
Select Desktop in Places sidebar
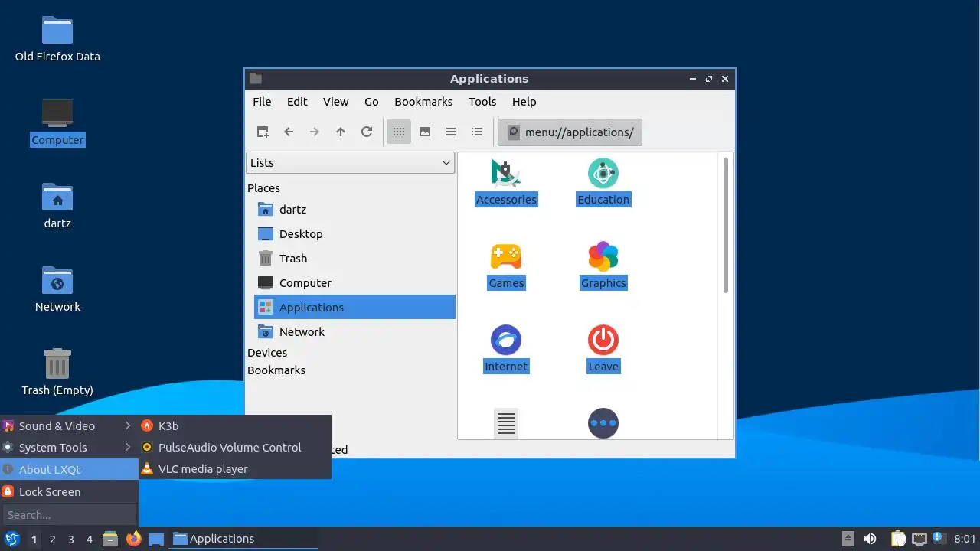point(354,233)
